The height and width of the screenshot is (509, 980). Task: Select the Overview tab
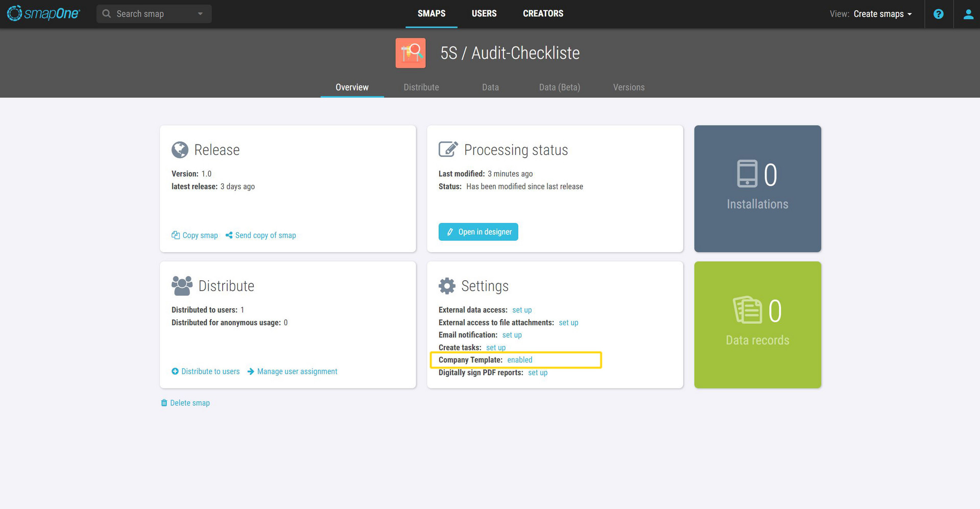352,87
